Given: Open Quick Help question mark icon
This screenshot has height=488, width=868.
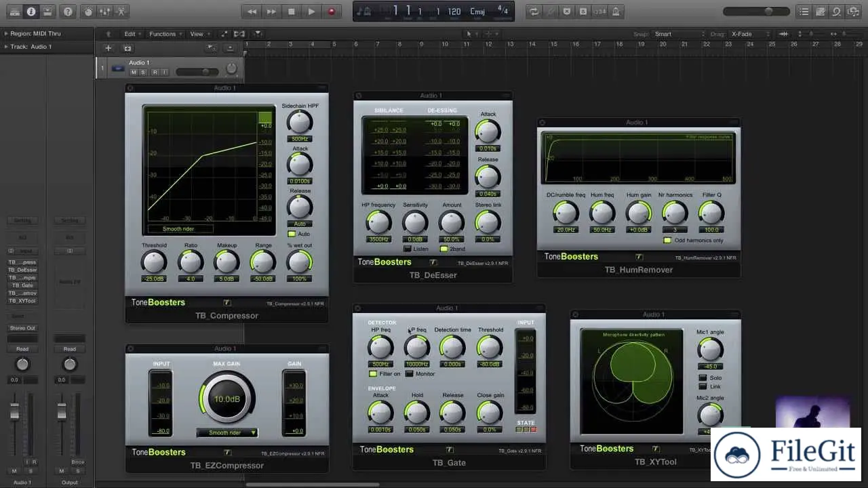Looking at the screenshot, I should [x=68, y=12].
